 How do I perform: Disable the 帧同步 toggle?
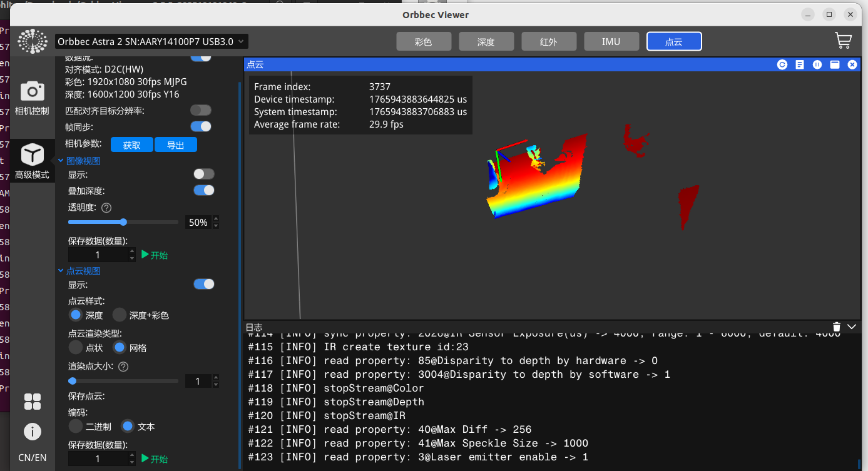coord(201,126)
